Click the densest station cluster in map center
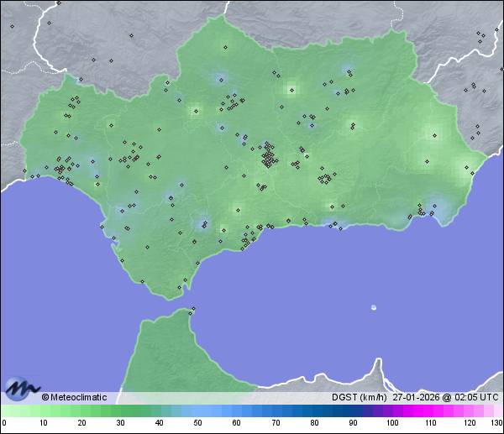 click(268, 157)
